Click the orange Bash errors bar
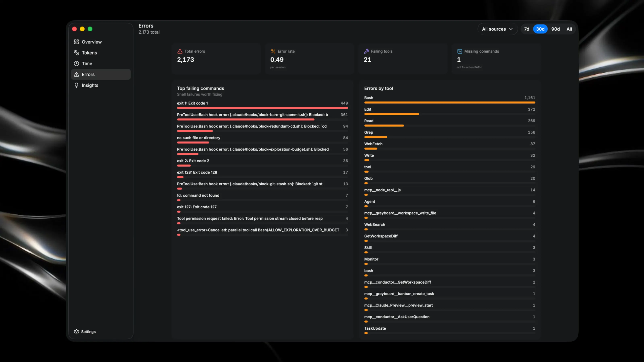This screenshot has width=644, height=362. pyautogui.click(x=450, y=102)
